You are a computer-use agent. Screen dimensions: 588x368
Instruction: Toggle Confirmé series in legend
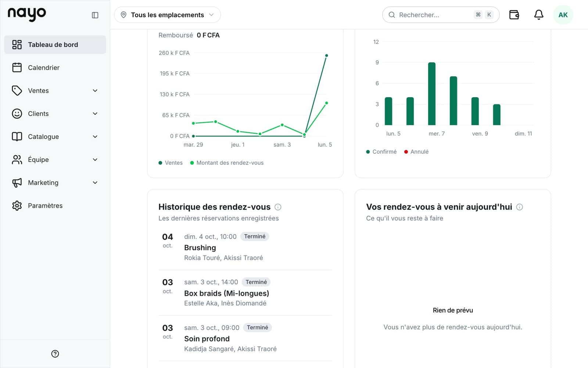[381, 152]
